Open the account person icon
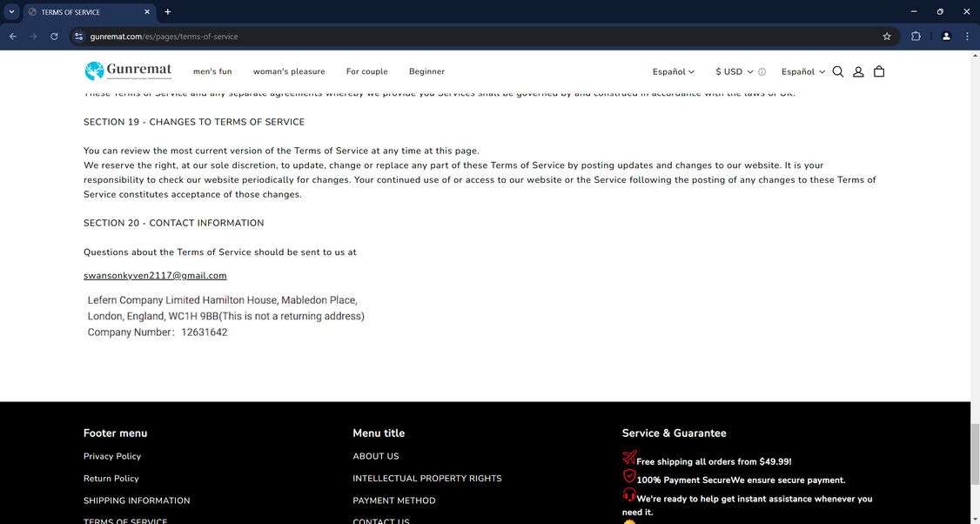980x524 pixels. click(x=858, y=71)
